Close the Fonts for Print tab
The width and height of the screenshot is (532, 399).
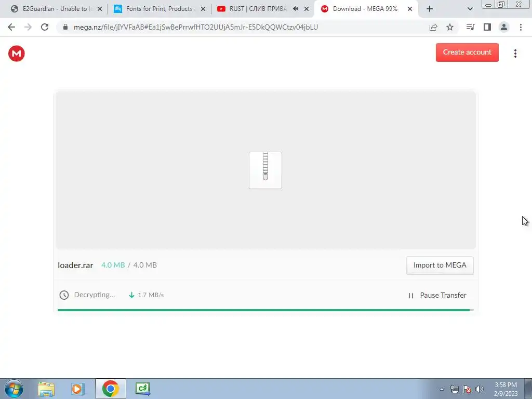(203, 9)
